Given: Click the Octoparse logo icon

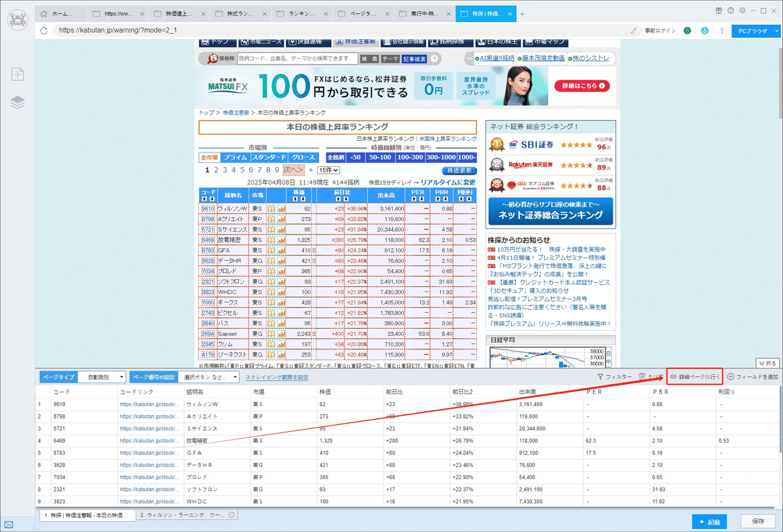Looking at the screenshot, I should [x=17, y=19].
